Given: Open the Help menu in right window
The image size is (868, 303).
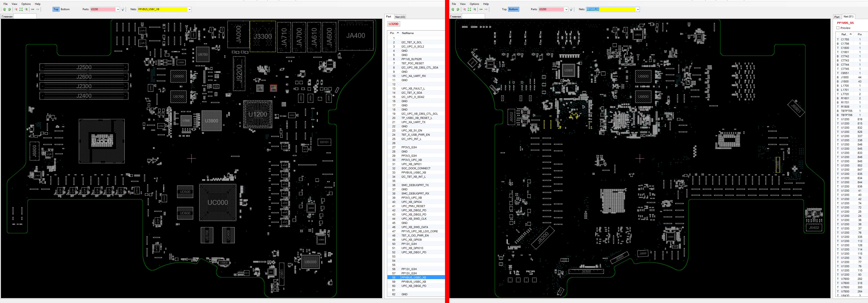Looking at the screenshot, I should 486,4.
